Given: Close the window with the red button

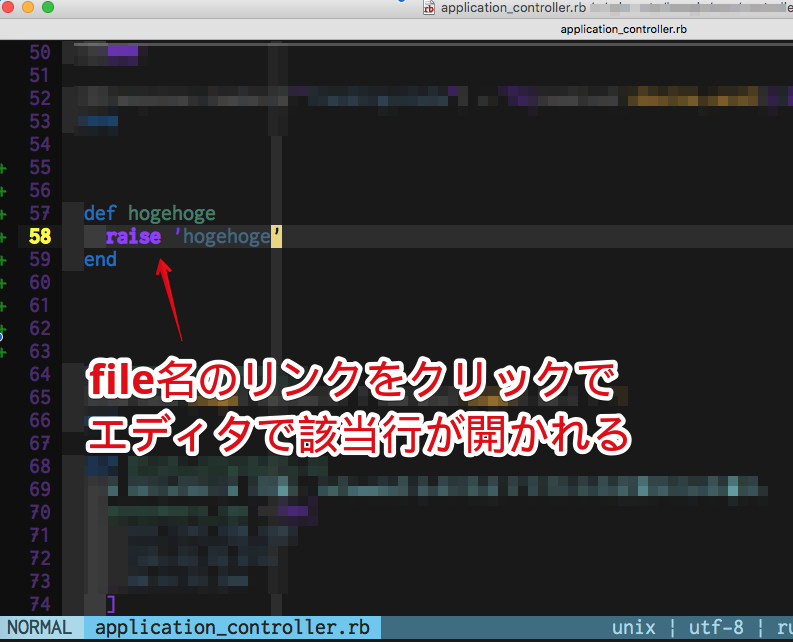Looking at the screenshot, I should coord(8,7).
